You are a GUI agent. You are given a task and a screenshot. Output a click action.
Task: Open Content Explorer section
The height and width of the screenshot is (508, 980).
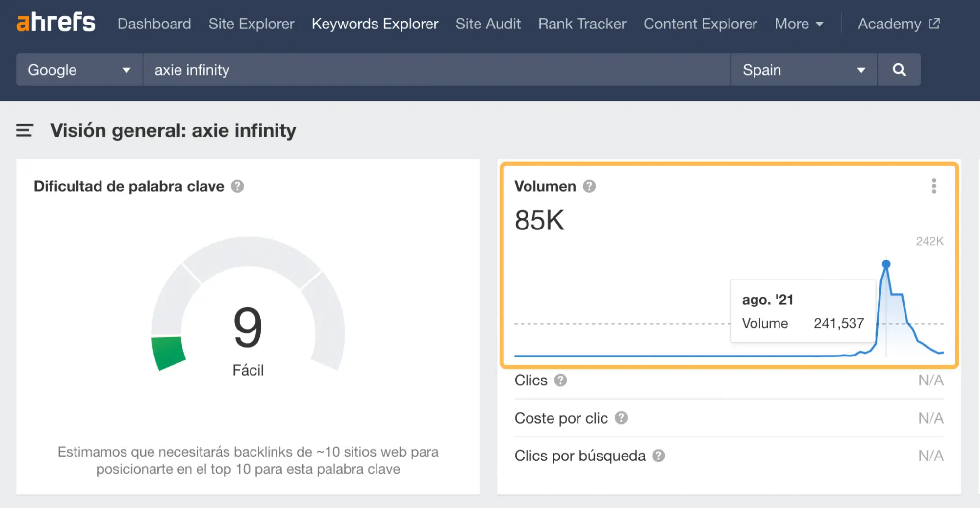pos(700,24)
